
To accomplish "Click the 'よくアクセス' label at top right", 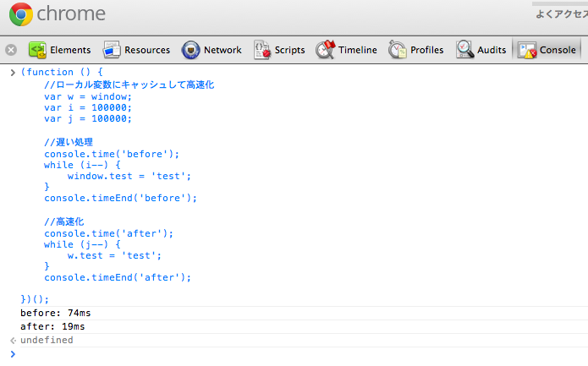I will (x=562, y=14).
